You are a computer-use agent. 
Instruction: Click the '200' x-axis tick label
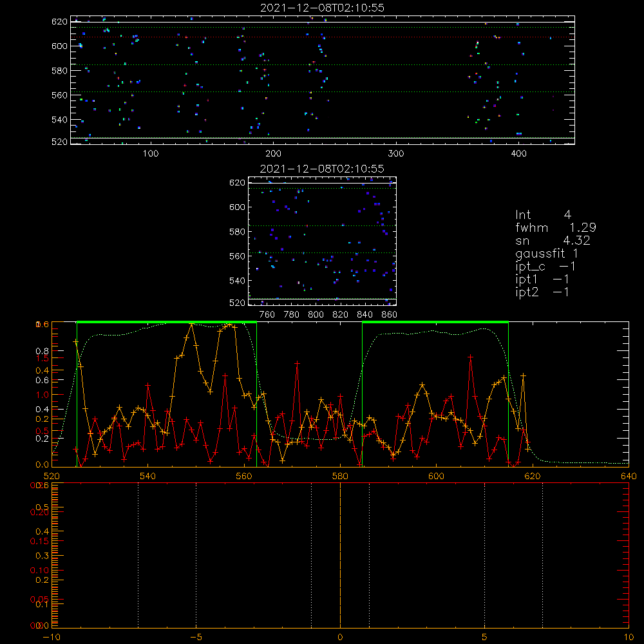click(273, 154)
